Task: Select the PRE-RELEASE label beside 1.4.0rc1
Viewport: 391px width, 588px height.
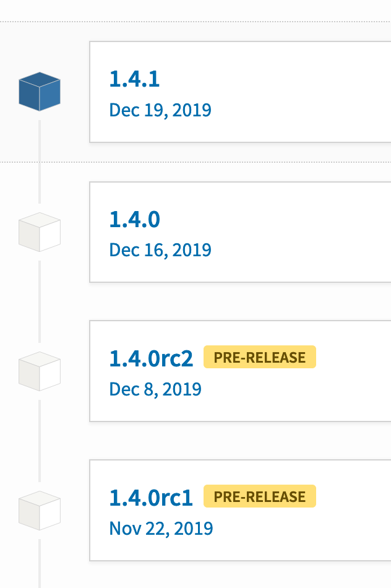Action: [259, 496]
